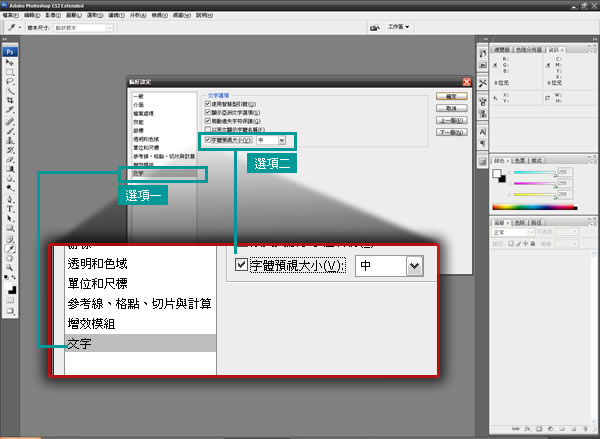Select the Move tool
Screen dimensions: 600x439
tap(10, 62)
